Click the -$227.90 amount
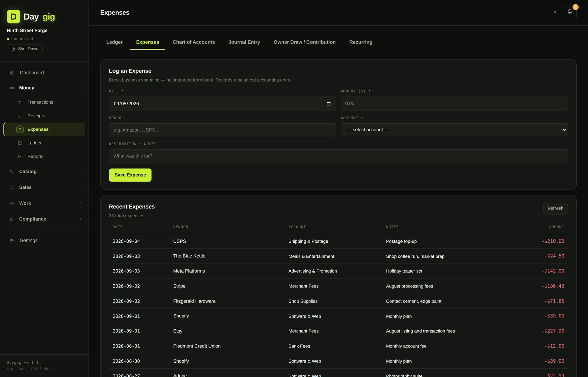Viewport: 588px width, 377px height. pos(553,331)
